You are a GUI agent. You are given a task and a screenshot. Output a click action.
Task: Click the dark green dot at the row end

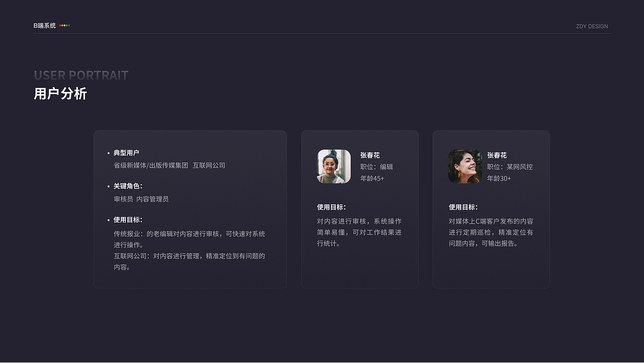tap(69, 25)
